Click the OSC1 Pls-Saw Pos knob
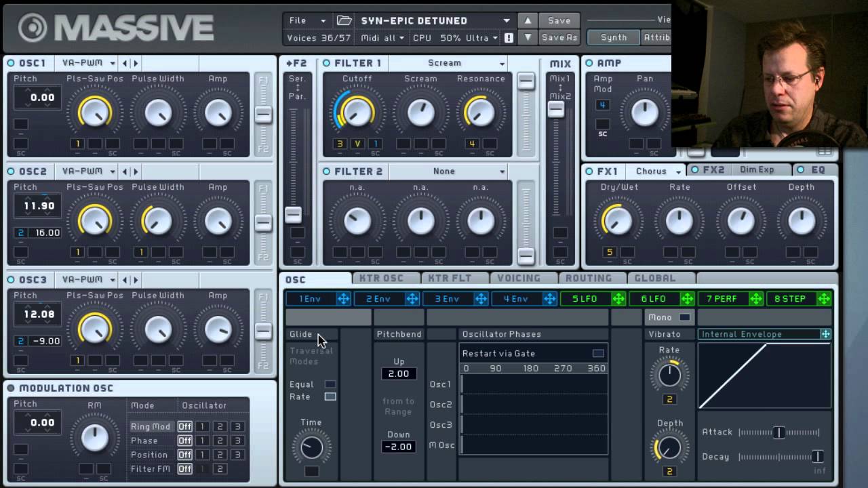 pyautogui.click(x=95, y=113)
